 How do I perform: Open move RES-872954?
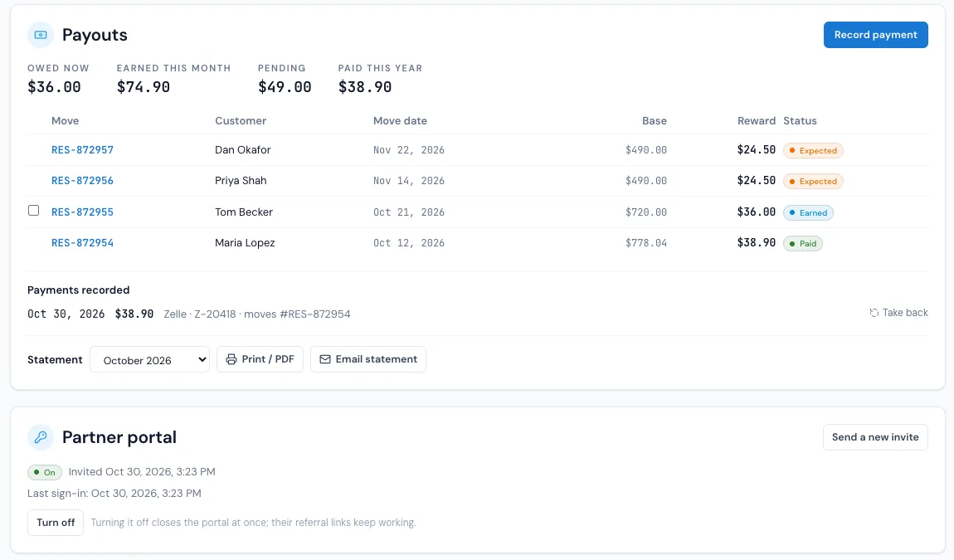click(x=82, y=243)
